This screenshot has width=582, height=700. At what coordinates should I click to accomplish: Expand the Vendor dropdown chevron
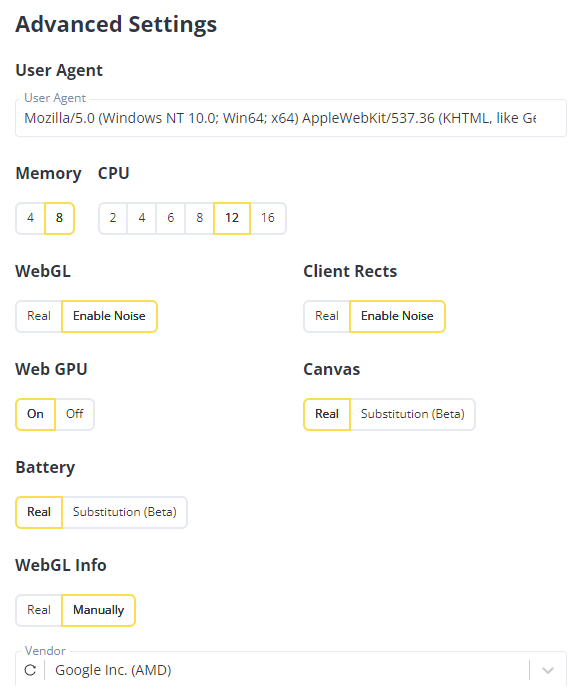click(548, 670)
